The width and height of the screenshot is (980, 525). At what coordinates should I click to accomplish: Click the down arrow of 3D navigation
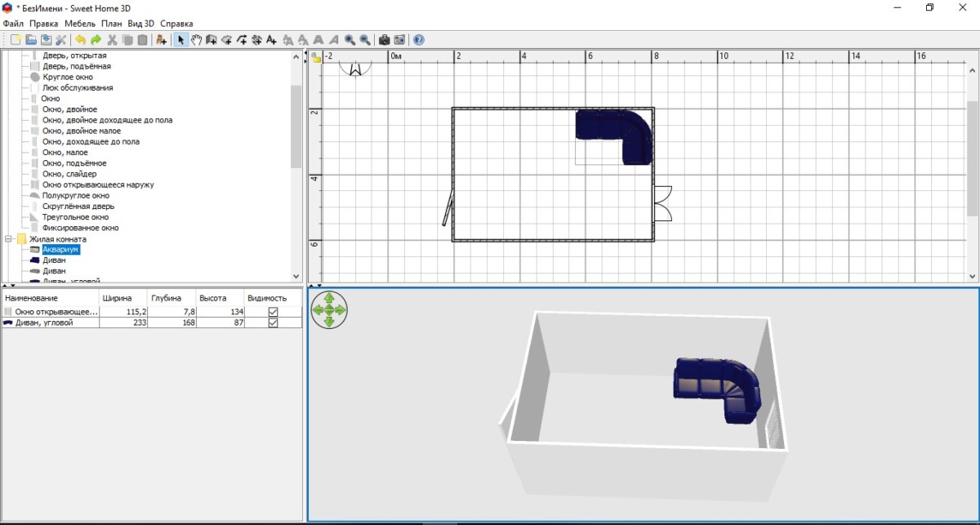click(x=329, y=322)
